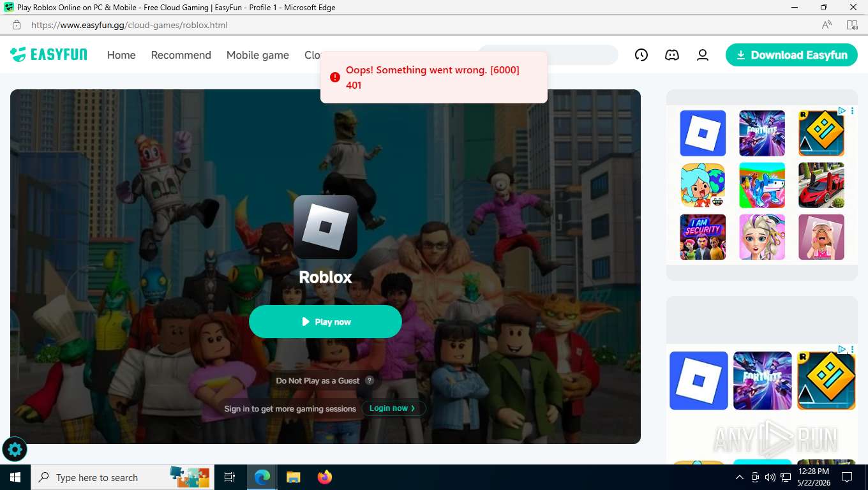Click the Roblox app icon above title
The width and height of the screenshot is (868, 490).
pyautogui.click(x=325, y=227)
